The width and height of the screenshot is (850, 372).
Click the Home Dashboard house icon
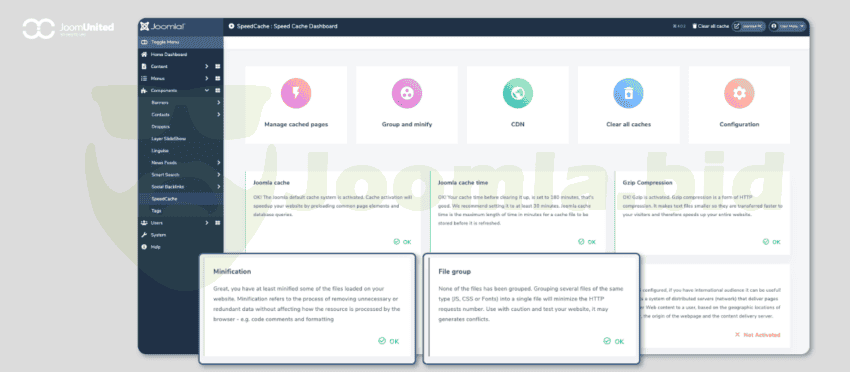coord(144,55)
